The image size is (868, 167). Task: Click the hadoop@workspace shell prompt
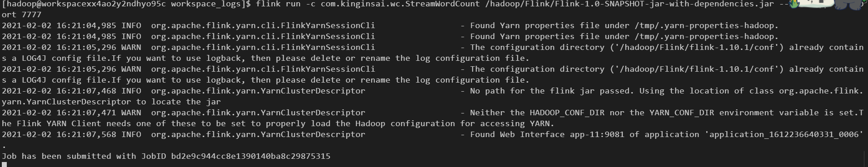coord(126,4)
